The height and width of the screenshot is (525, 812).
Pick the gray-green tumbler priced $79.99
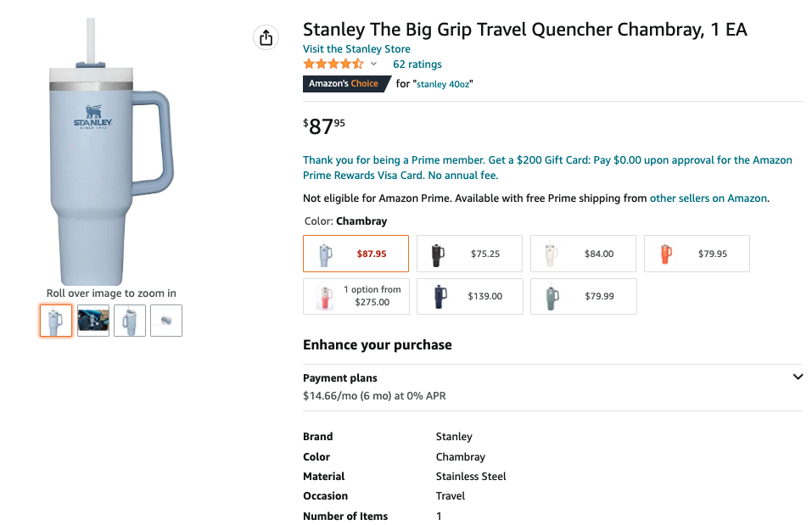click(x=583, y=296)
